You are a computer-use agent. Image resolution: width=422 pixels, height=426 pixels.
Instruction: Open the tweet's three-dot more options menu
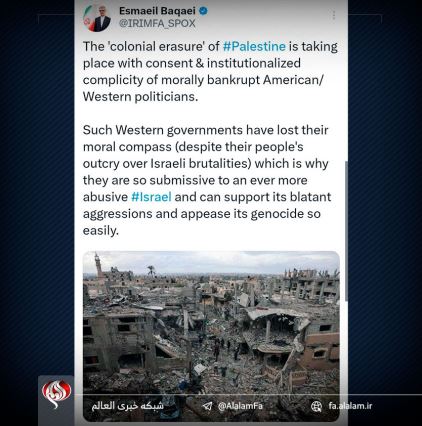pyautogui.click(x=334, y=15)
